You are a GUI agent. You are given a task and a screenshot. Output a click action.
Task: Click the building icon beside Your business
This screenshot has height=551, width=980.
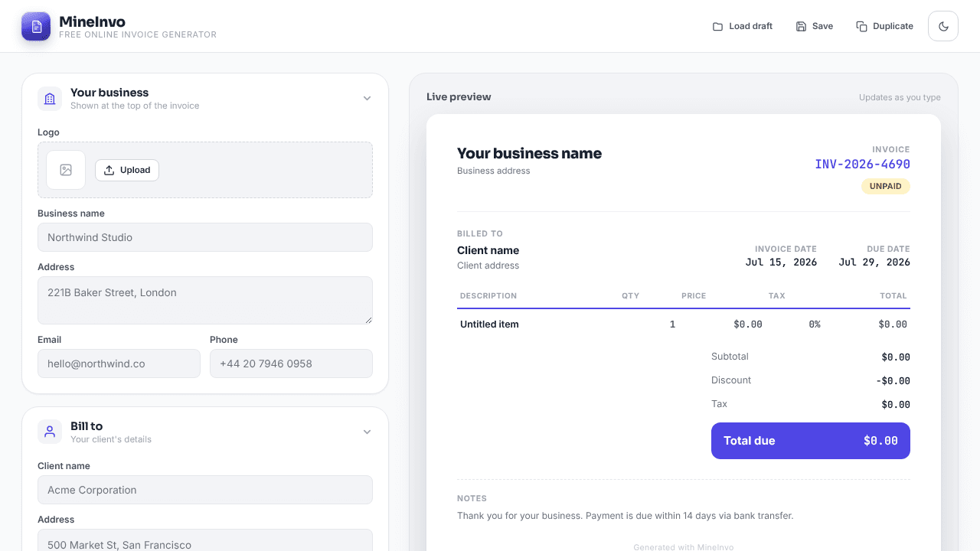click(50, 99)
